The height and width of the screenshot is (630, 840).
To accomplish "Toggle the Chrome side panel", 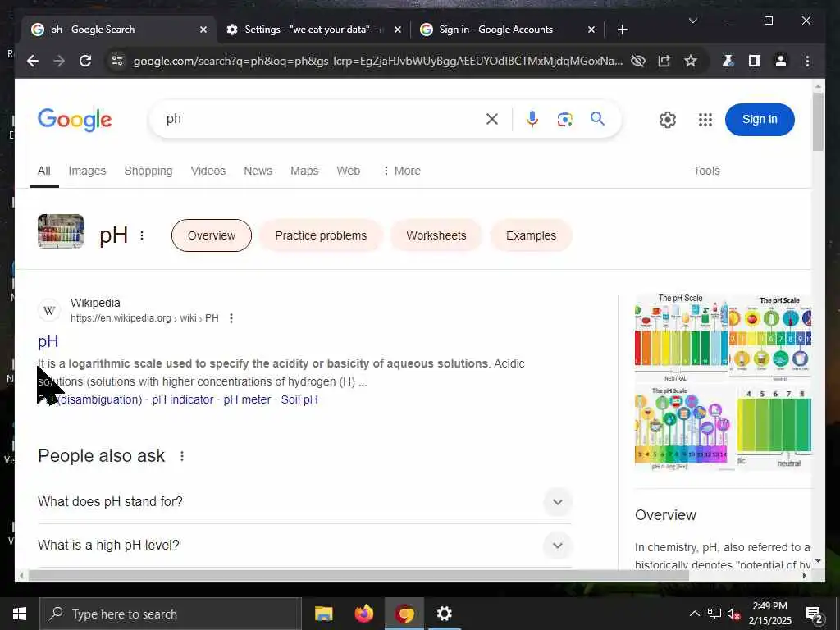I will pyautogui.click(x=755, y=61).
